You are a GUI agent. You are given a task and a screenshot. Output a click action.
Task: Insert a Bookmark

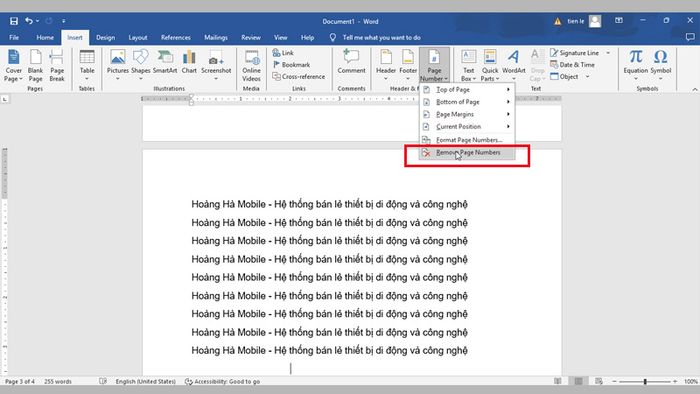click(x=291, y=65)
